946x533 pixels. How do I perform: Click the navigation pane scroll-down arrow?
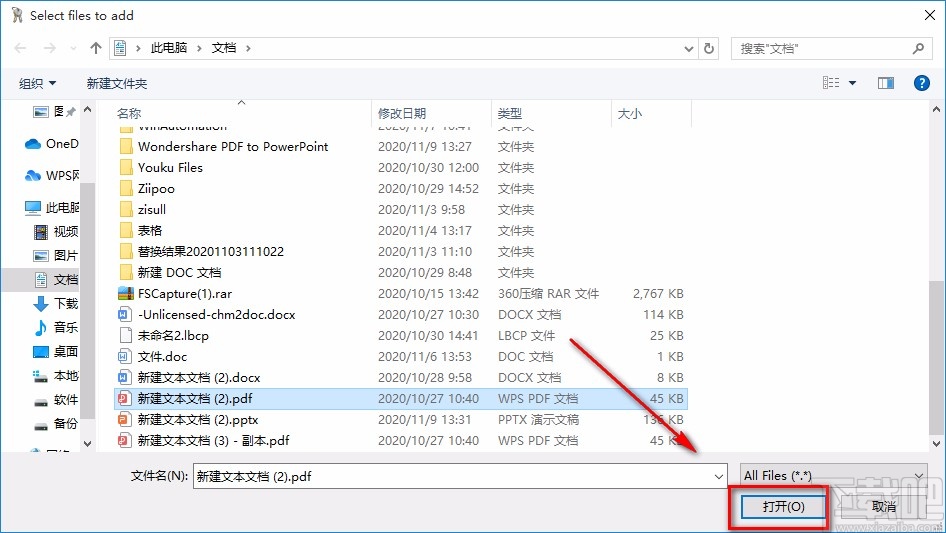click(x=87, y=444)
